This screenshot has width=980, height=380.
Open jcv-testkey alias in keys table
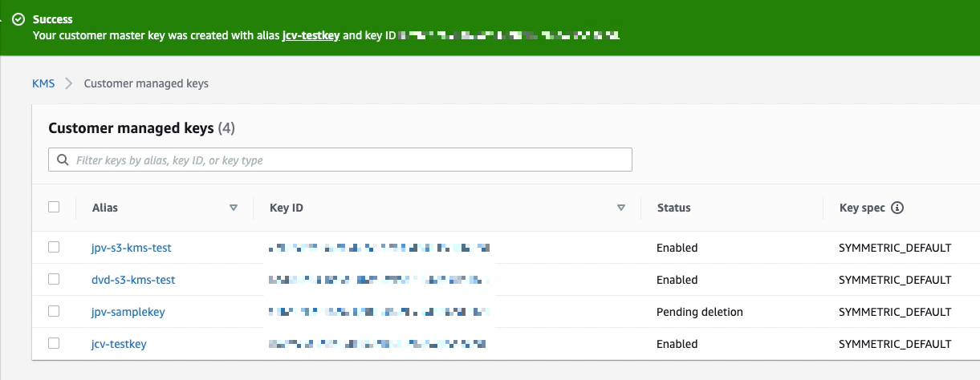119,344
